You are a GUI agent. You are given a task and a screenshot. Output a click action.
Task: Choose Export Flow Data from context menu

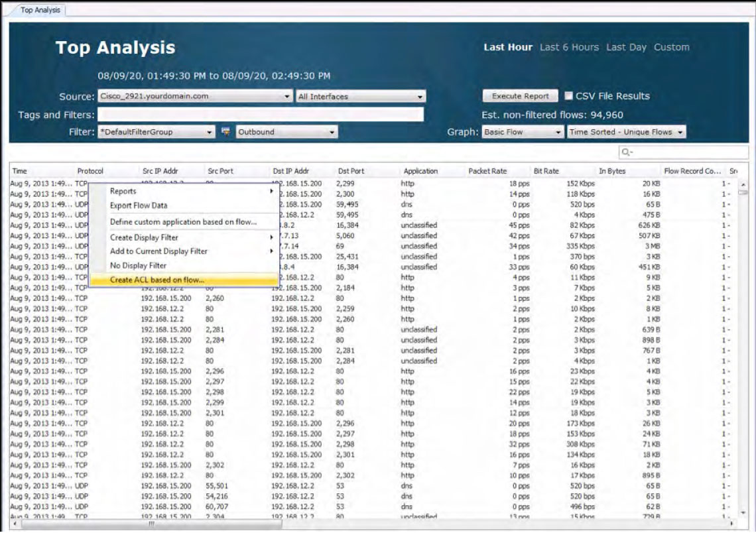[x=139, y=206]
